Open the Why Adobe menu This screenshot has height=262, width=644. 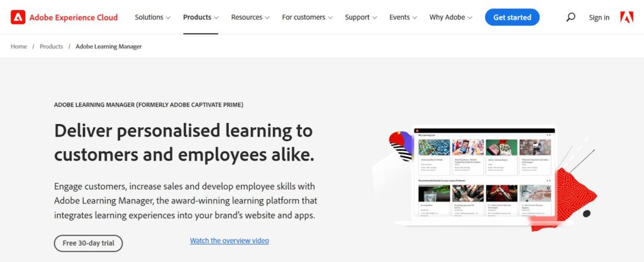pyautogui.click(x=450, y=17)
